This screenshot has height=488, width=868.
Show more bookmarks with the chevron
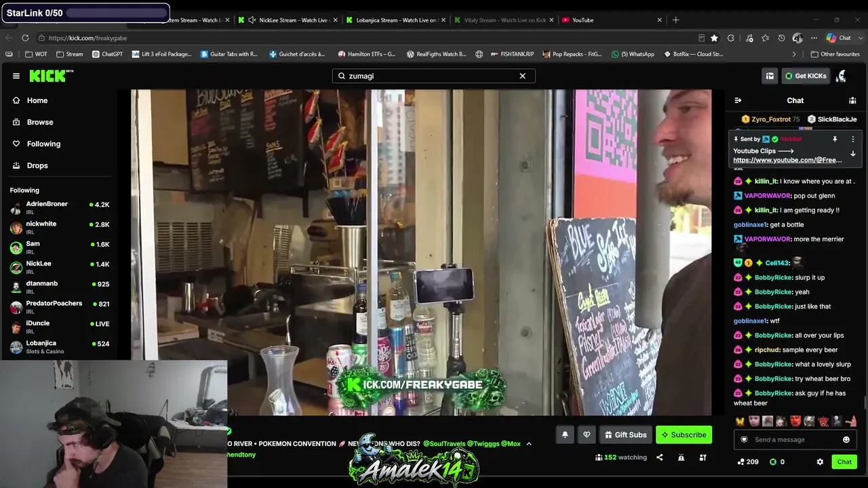794,54
